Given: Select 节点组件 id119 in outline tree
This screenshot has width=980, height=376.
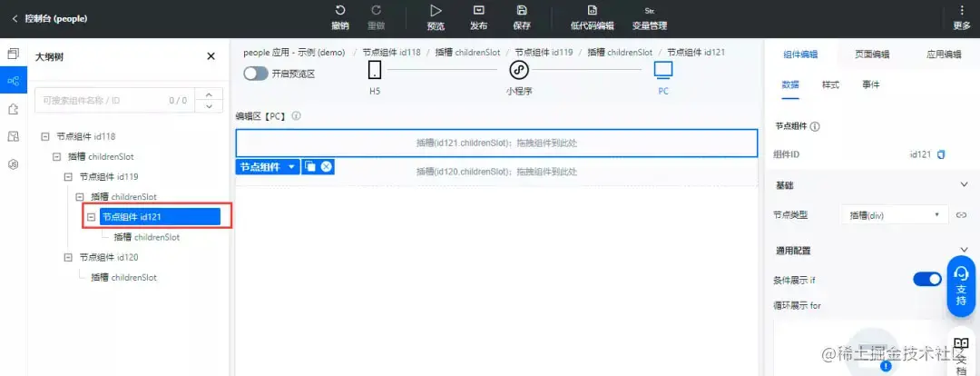Looking at the screenshot, I should [109, 176].
